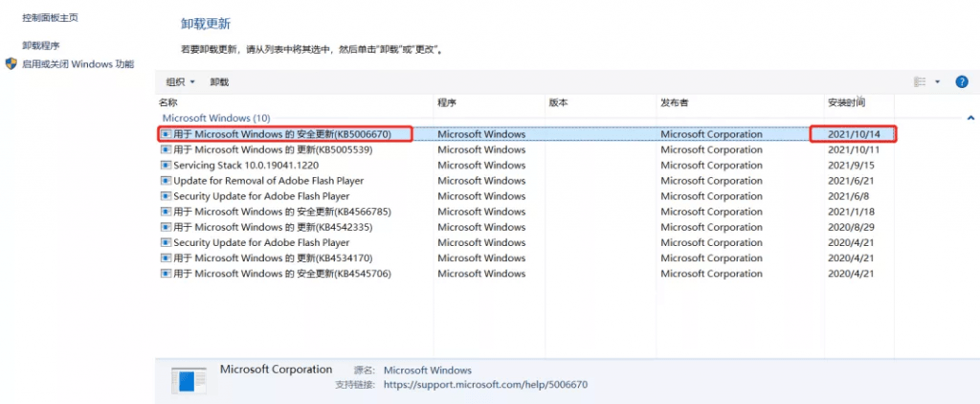The width and height of the screenshot is (980, 404).
Task: Sort by 发布者 column header
Action: coord(675,102)
